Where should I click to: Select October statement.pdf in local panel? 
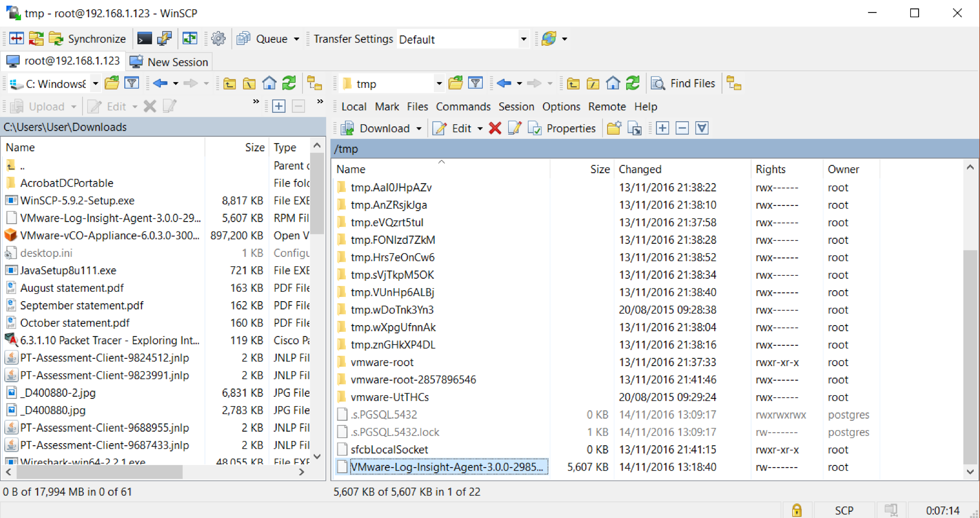[x=75, y=322]
